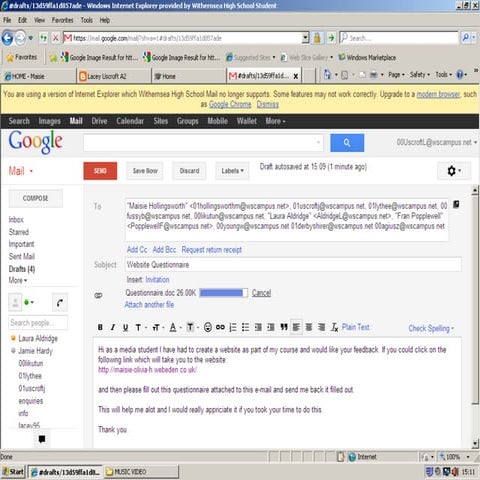This screenshot has height=480, width=480.
Task: Open the Favorites menu in menu bar
Action: [x=62, y=20]
